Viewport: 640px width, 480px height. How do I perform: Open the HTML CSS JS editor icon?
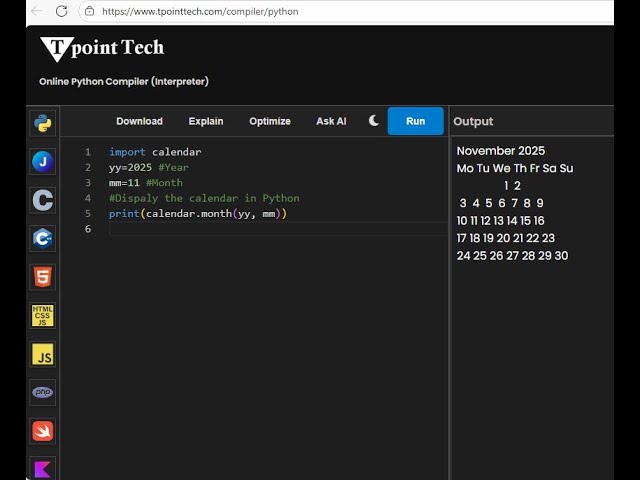(43, 316)
